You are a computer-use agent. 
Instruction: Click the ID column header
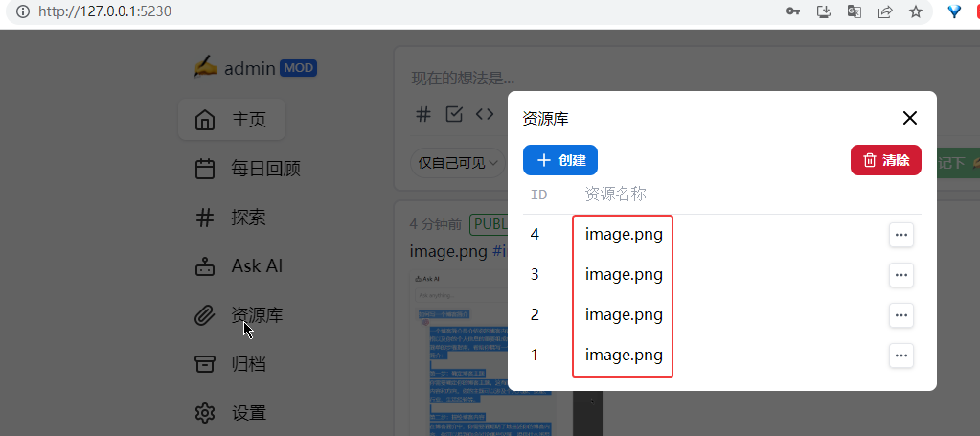click(538, 195)
